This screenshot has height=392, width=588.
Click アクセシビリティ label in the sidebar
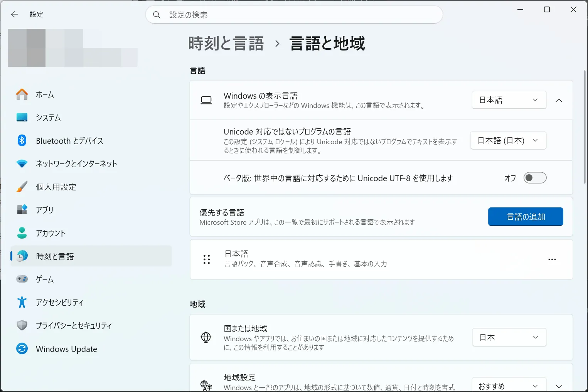pos(60,302)
